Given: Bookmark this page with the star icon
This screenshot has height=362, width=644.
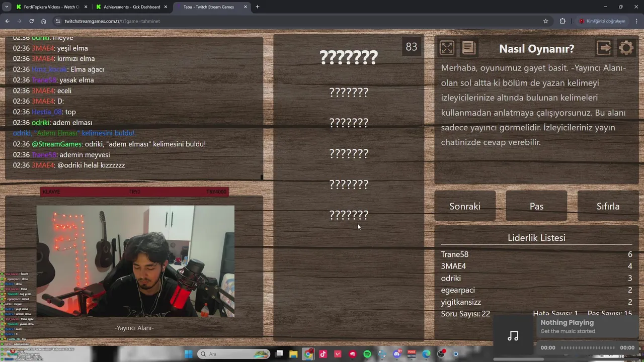Looking at the screenshot, I should (x=545, y=21).
